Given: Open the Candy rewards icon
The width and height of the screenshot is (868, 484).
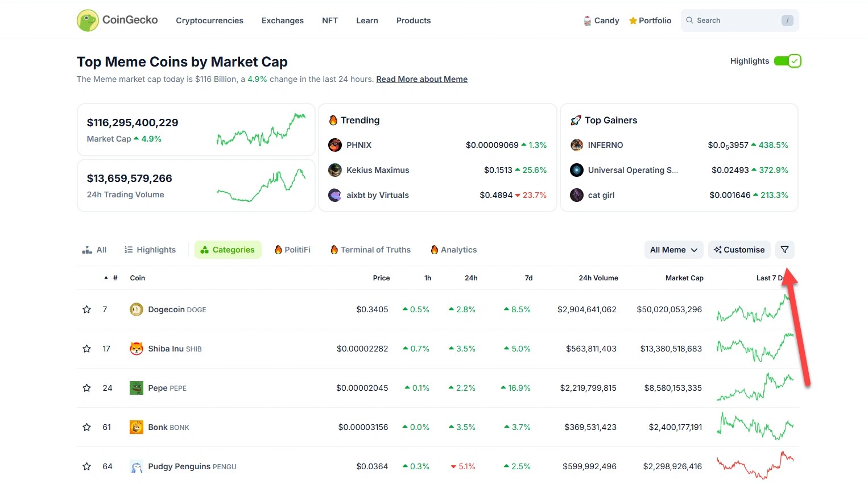Looking at the screenshot, I should click(x=588, y=21).
